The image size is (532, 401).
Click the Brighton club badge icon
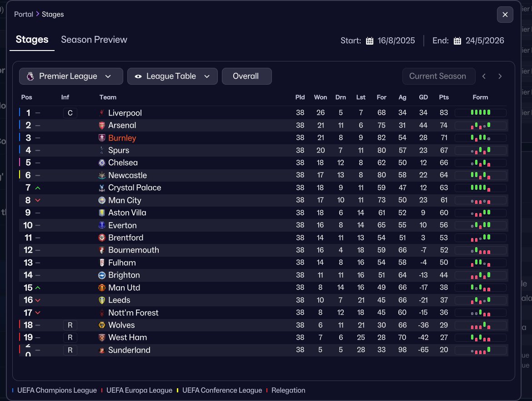[102, 275]
